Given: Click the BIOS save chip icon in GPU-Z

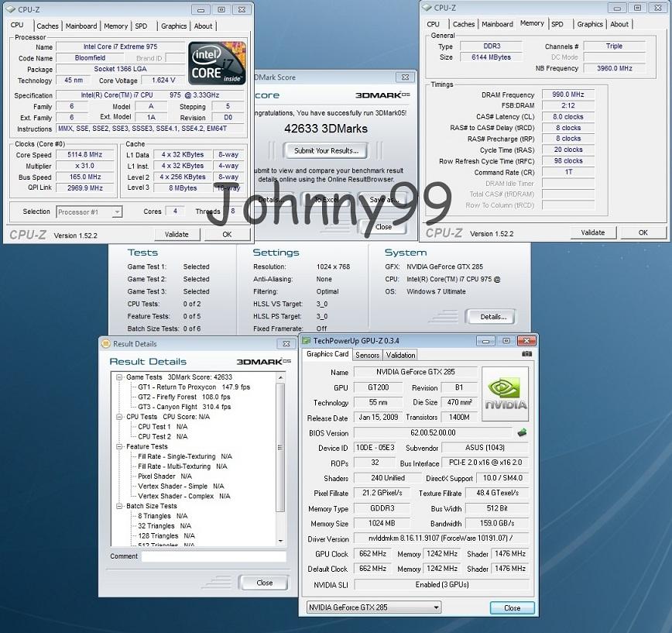Looking at the screenshot, I should [522, 433].
